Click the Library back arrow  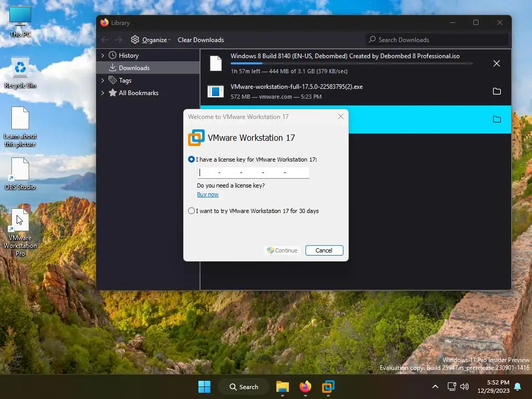105,40
